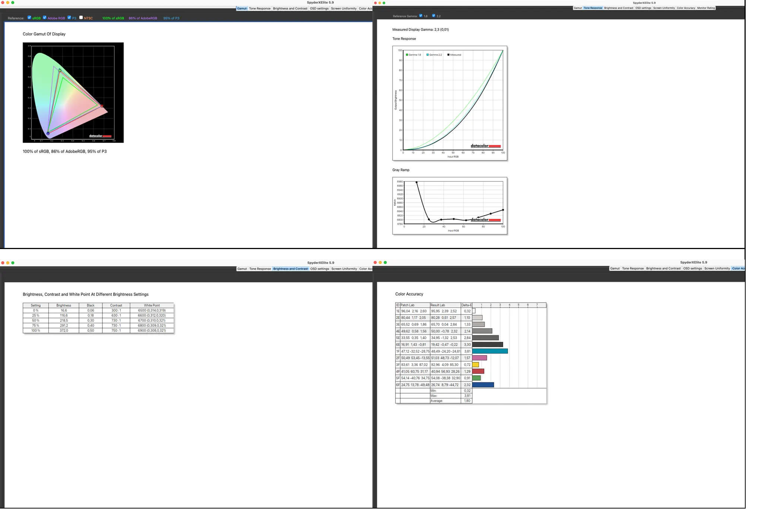Open Tone Response tab in top-left window
The height and width of the screenshot is (532, 768).
click(x=260, y=9)
